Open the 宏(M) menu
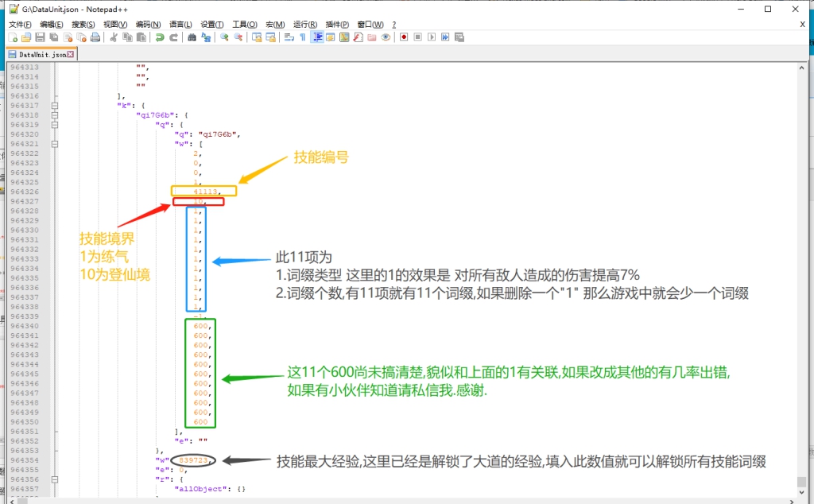Viewport: 814px width, 504px height. (x=275, y=25)
